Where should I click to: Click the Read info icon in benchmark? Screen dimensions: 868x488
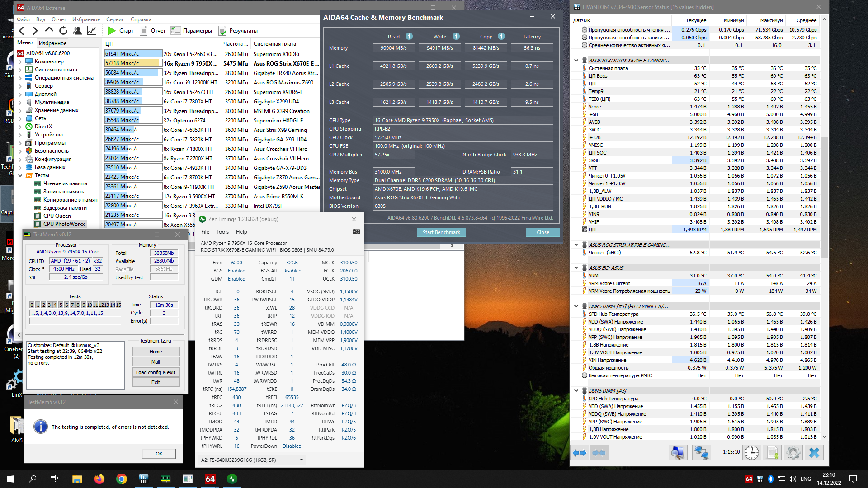point(409,37)
